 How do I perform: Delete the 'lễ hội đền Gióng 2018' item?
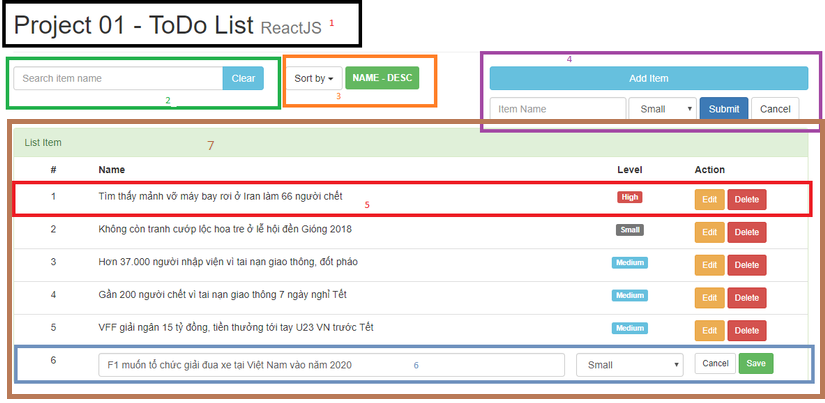[x=747, y=232]
